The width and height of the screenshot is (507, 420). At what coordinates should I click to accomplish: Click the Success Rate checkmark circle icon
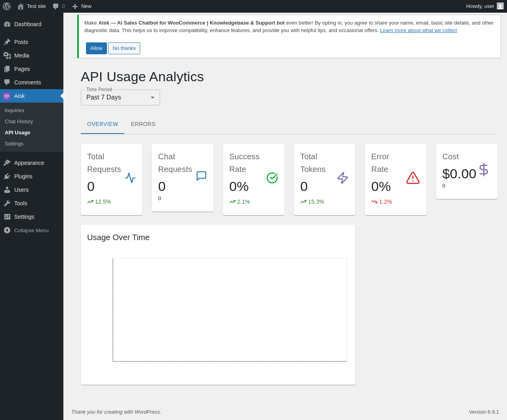click(x=272, y=178)
